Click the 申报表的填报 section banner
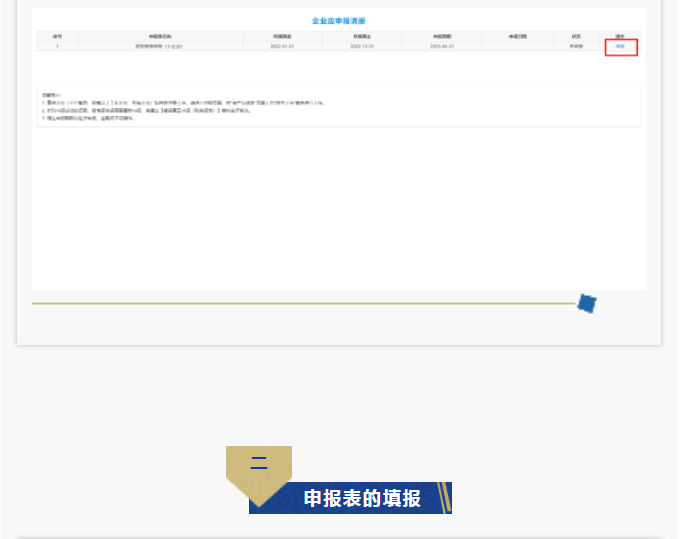Image resolution: width=682 pixels, height=539 pixels. [x=350, y=498]
